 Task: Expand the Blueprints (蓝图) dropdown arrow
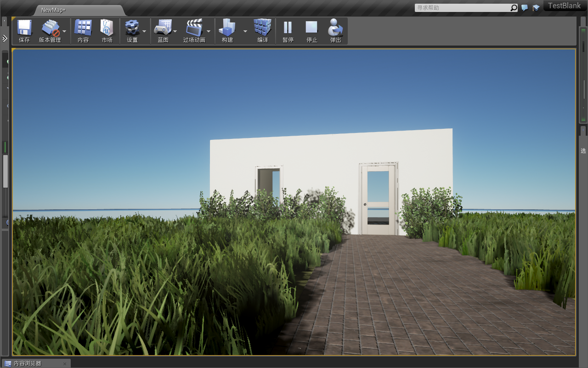pos(175,31)
